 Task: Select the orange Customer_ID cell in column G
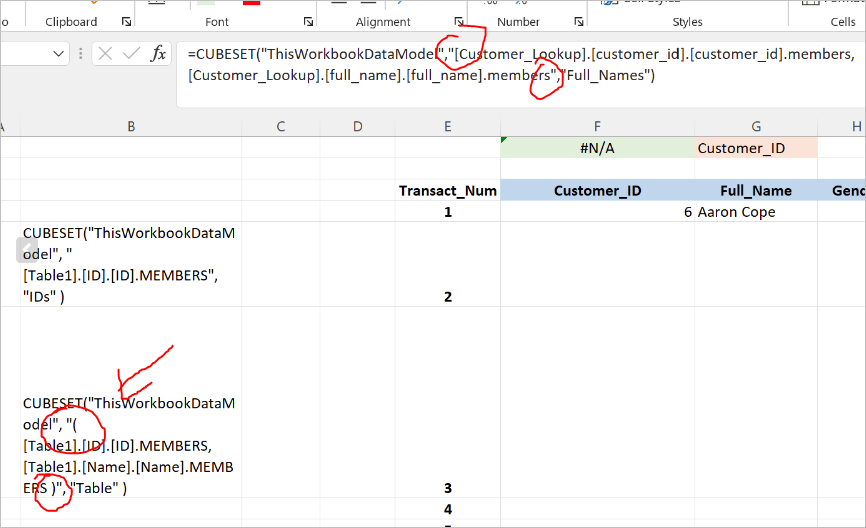(756, 148)
